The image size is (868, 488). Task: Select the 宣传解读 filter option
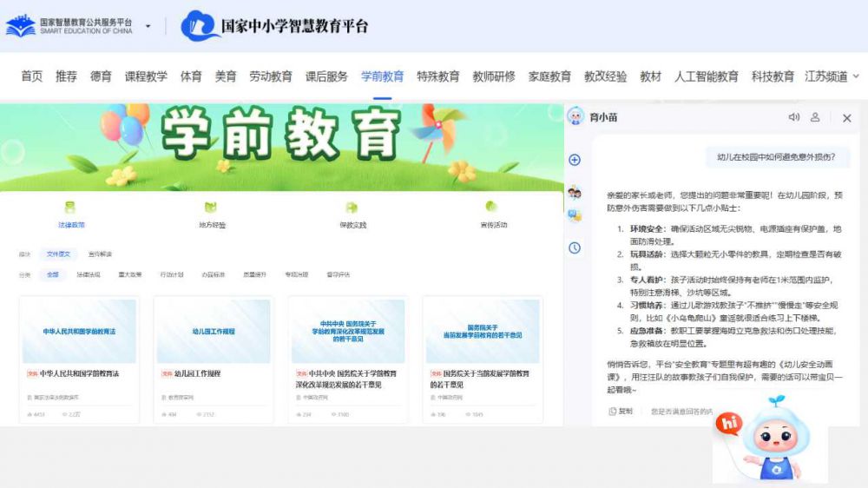click(x=100, y=254)
